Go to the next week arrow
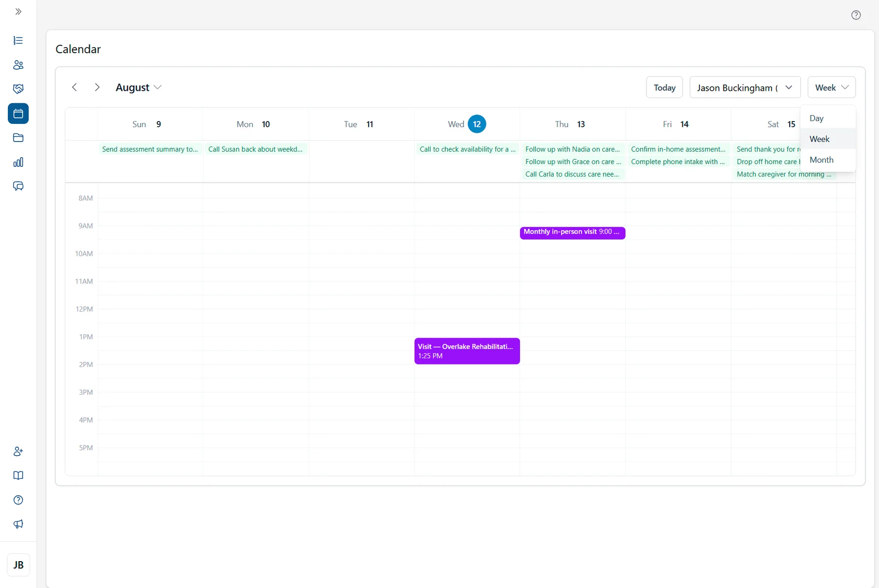The height and width of the screenshot is (588, 879). (x=97, y=87)
